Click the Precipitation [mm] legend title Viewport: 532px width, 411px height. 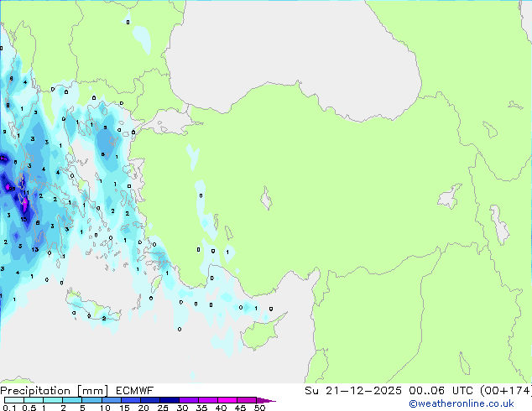(54, 390)
